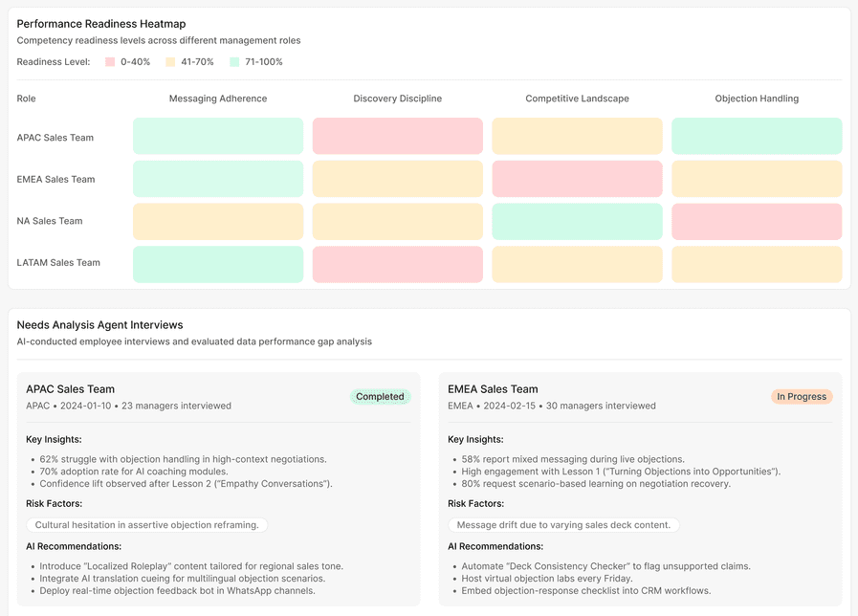Click the Competitive Landscape column header
This screenshot has width=858, height=616.
pos(577,99)
